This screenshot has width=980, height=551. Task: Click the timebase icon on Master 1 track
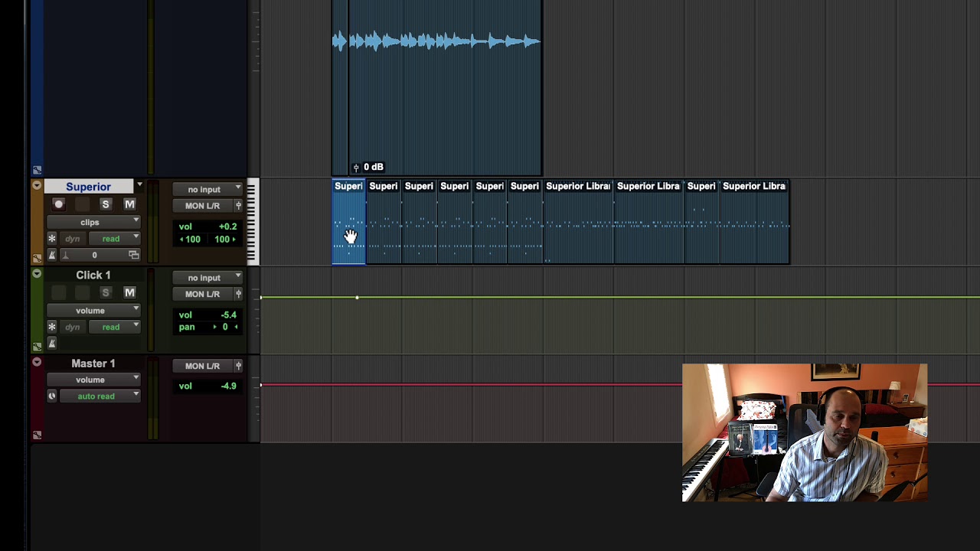coord(52,396)
